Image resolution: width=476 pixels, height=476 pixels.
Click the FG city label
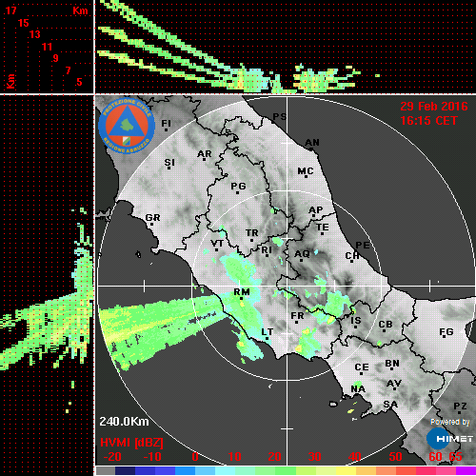click(446, 331)
